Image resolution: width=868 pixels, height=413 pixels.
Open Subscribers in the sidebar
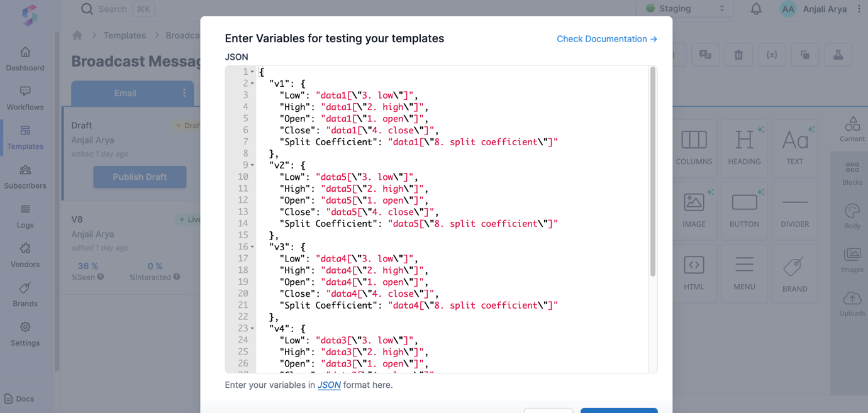pyautogui.click(x=25, y=177)
